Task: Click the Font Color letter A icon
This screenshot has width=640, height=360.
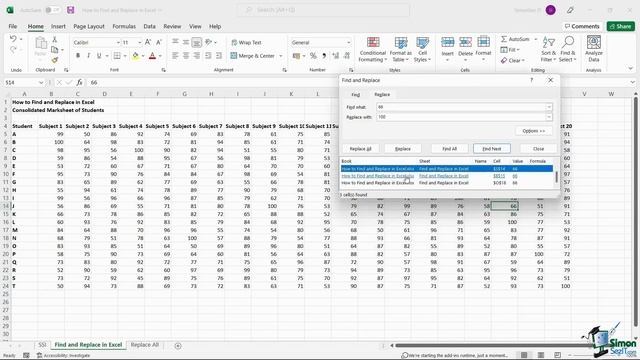Action: pyautogui.click(x=152, y=56)
